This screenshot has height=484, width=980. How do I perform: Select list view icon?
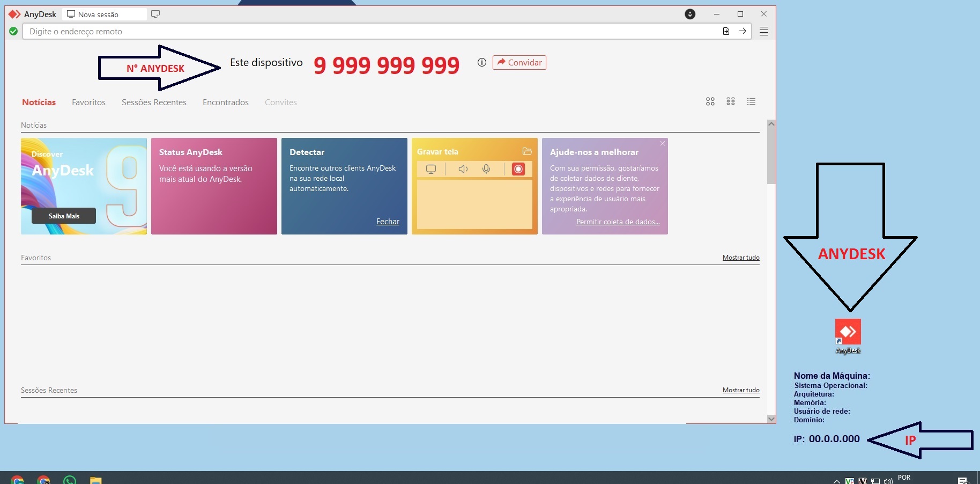pyautogui.click(x=751, y=101)
